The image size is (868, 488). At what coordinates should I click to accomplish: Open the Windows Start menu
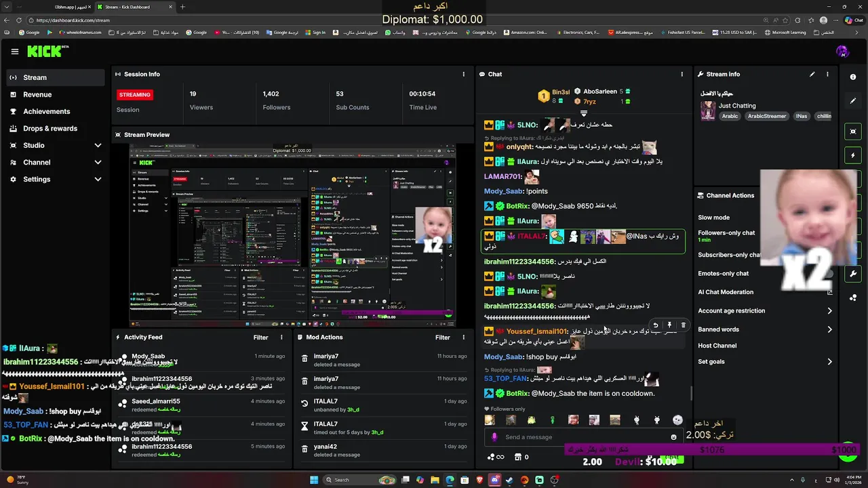click(314, 480)
